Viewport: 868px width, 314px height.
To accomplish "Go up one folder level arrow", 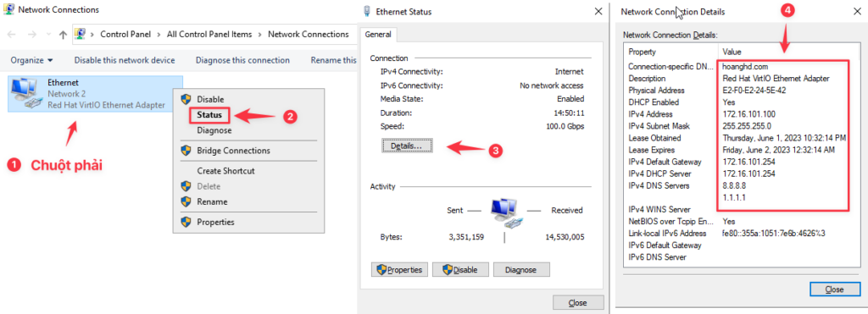I will tap(63, 34).
